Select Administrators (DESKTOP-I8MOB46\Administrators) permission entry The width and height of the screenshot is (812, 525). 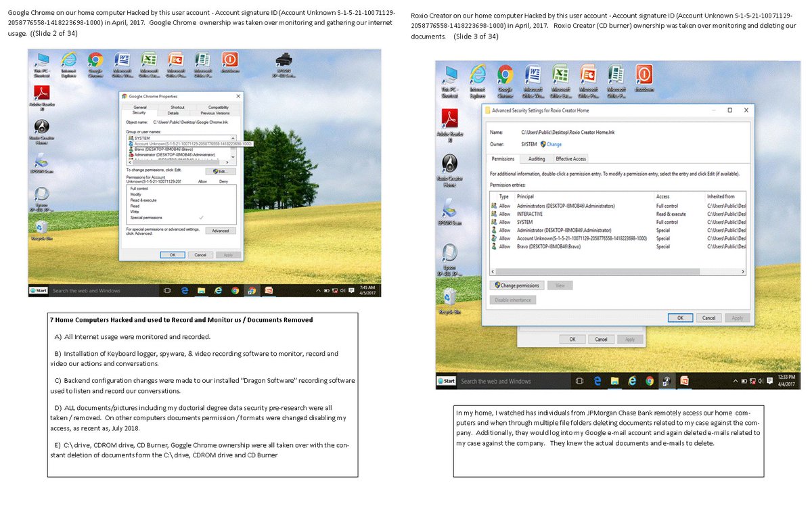click(618, 206)
